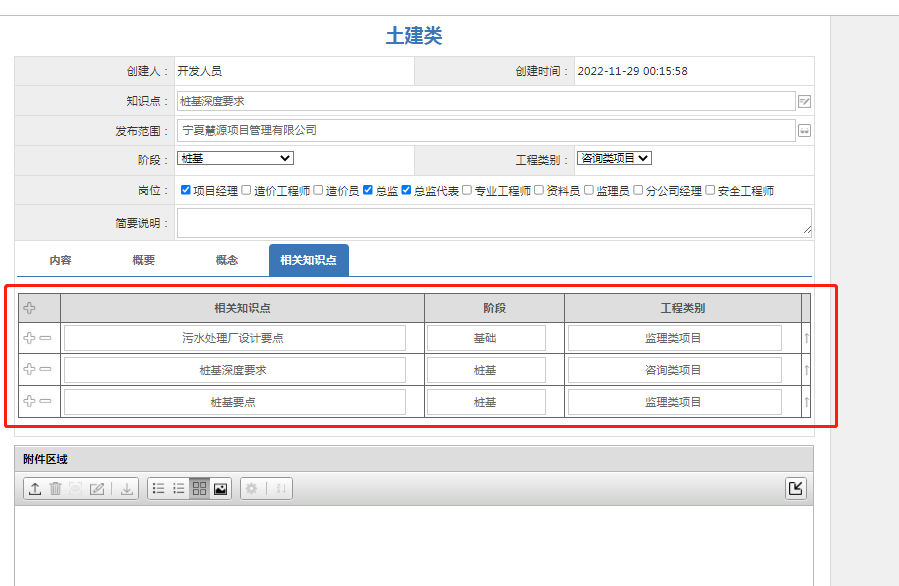The image size is (899, 586).
Task: Switch attachments to image preview view
Action: (x=221, y=489)
